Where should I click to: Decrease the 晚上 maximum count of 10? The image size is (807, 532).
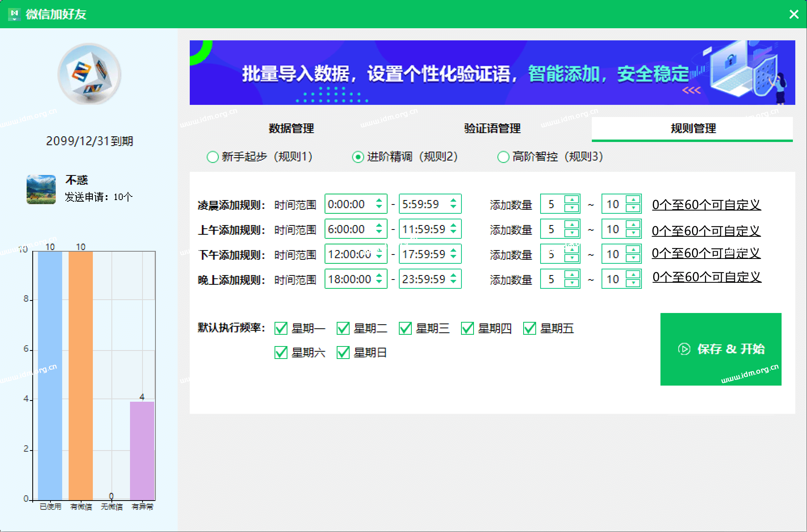(633, 283)
